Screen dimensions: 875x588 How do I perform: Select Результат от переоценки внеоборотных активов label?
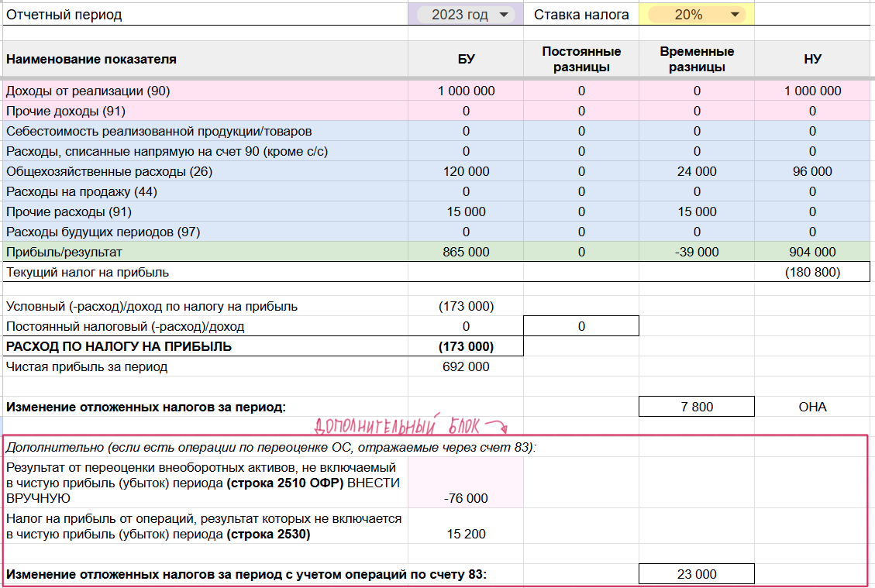click(205, 483)
